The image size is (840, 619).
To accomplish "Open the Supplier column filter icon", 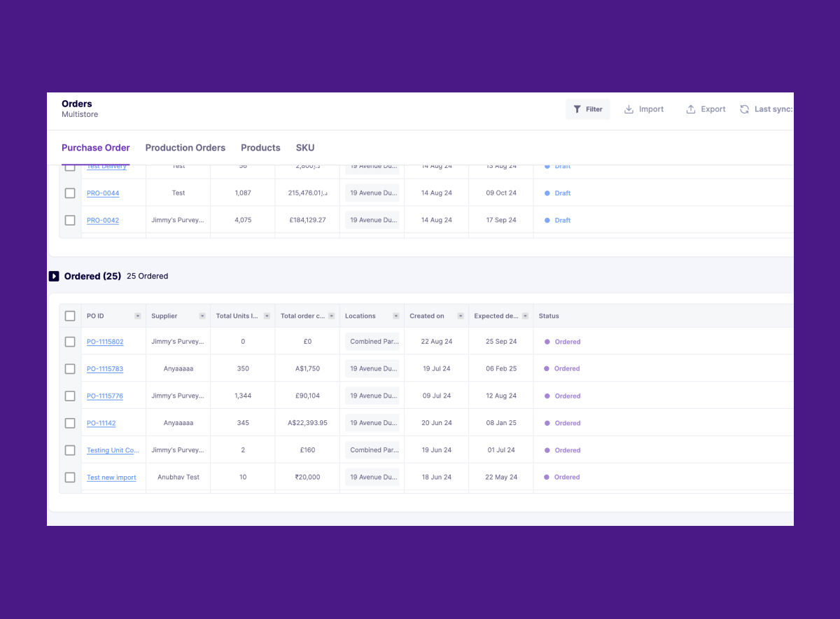I will pos(202,316).
